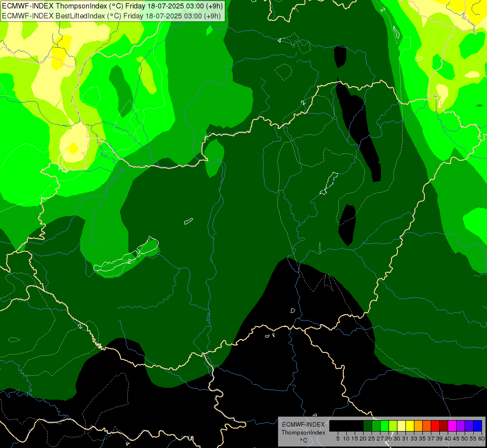Select the purple 45–50 legend swatch

coord(461,426)
